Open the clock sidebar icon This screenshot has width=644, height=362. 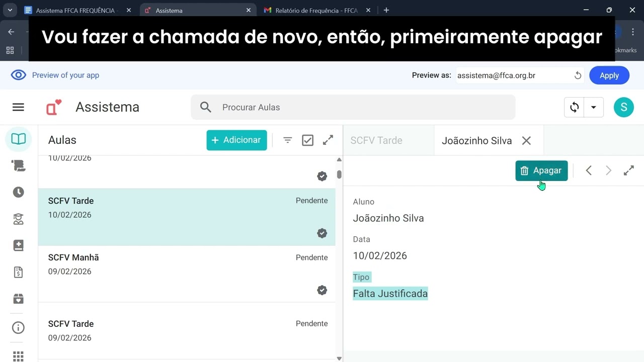19,192
